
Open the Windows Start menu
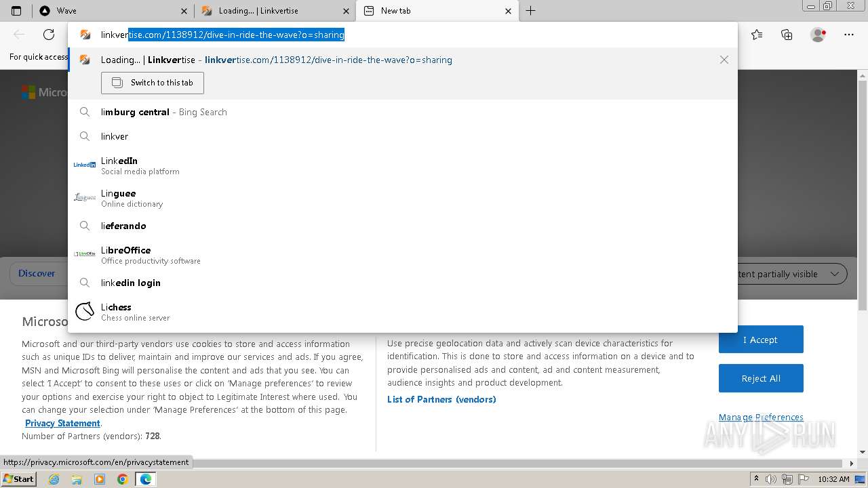(x=19, y=479)
